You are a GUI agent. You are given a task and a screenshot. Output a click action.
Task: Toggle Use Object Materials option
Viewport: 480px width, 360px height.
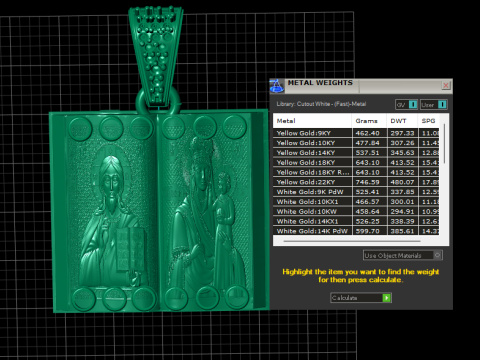click(x=402, y=255)
